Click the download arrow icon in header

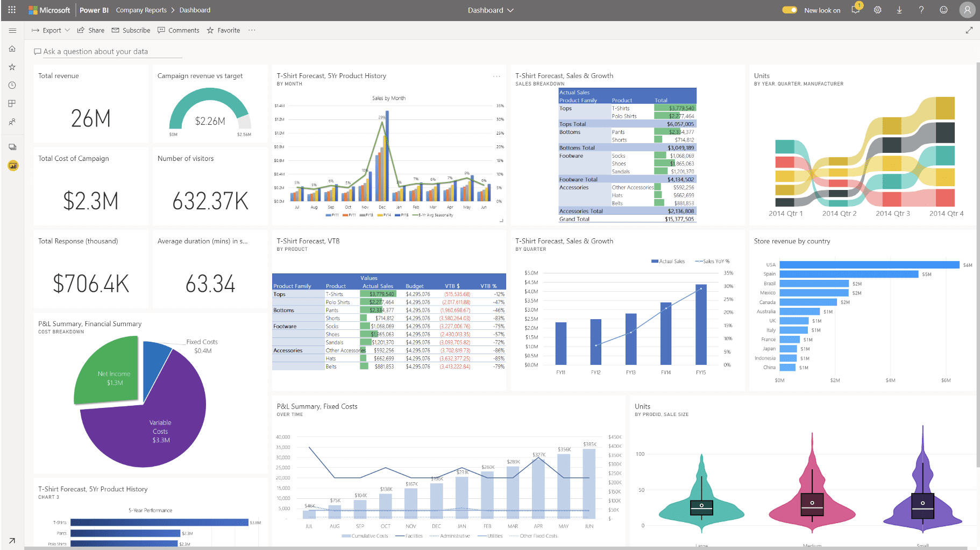pos(899,10)
